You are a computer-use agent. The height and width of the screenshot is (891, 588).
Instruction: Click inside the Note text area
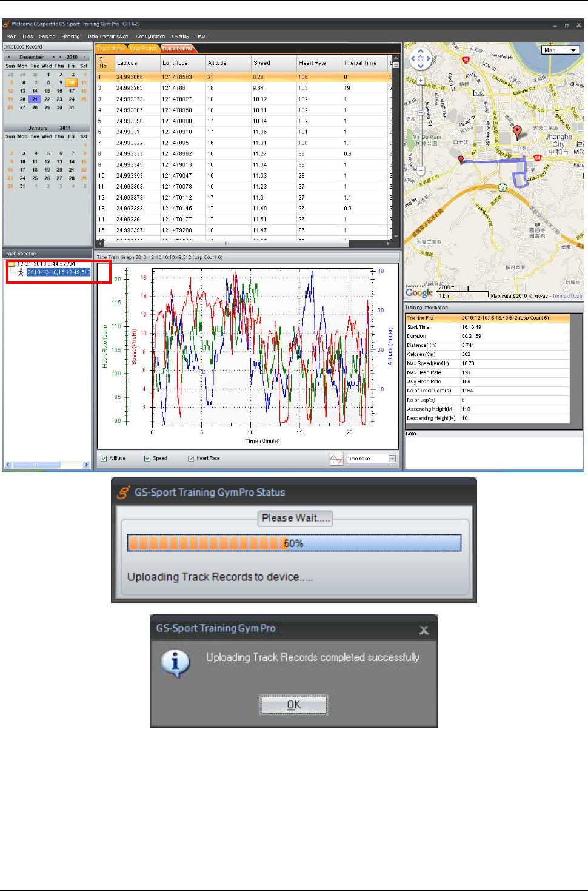tap(493, 452)
